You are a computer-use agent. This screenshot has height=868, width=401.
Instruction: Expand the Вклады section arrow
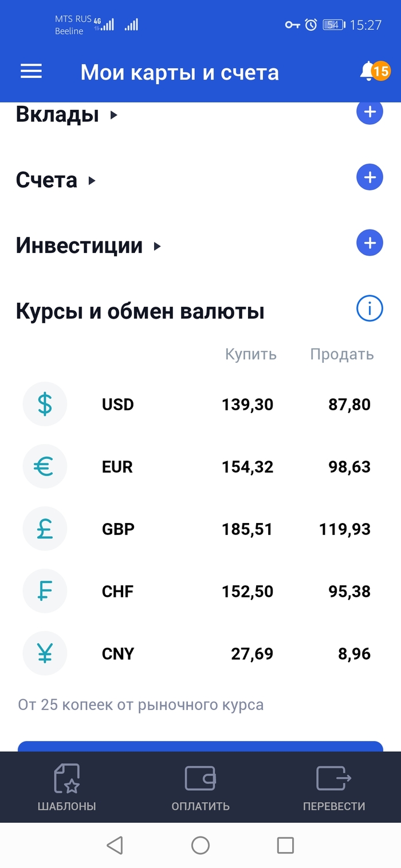click(113, 115)
